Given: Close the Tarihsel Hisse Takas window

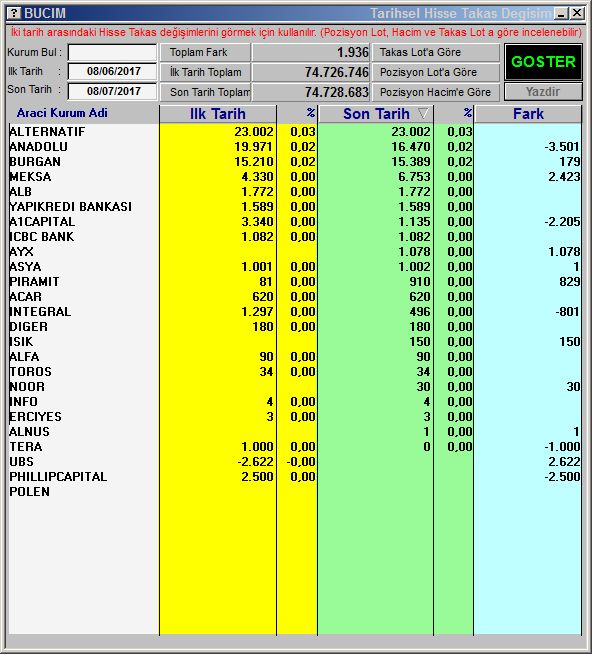Looking at the screenshot, I should coord(577,13).
